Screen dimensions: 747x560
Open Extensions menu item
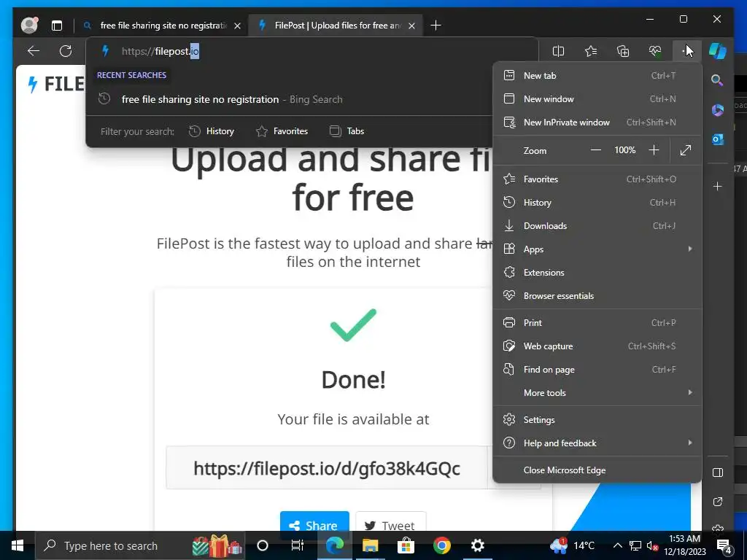597,273
